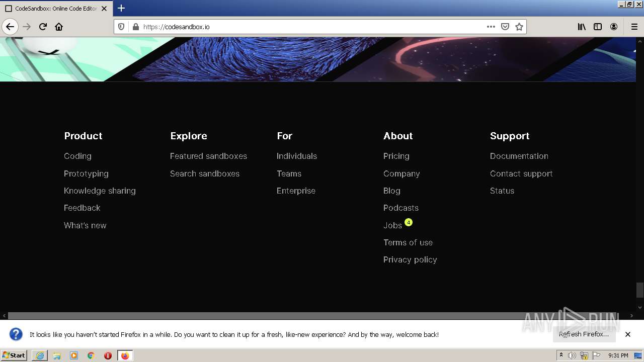
Task: Open the Teams link
Action: [289, 173]
